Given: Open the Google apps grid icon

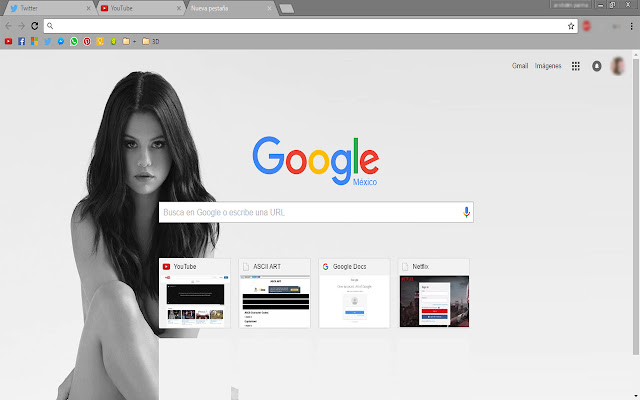Looking at the screenshot, I should 576,66.
